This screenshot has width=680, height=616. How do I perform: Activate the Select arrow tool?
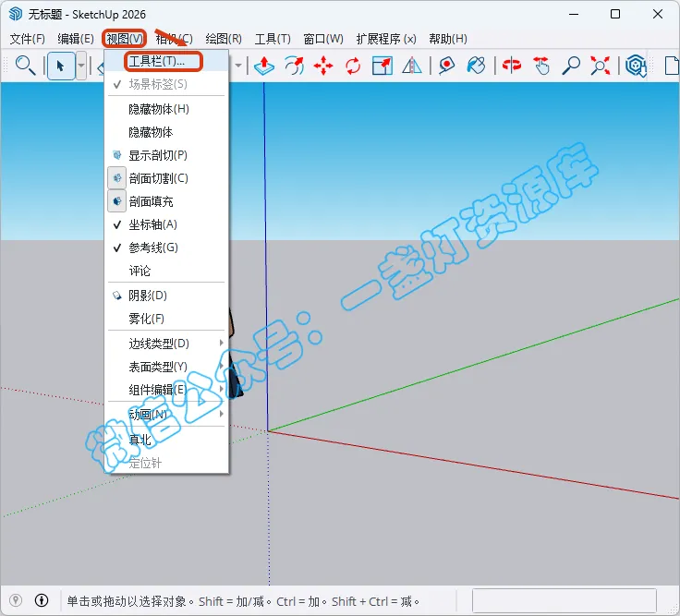pos(61,66)
